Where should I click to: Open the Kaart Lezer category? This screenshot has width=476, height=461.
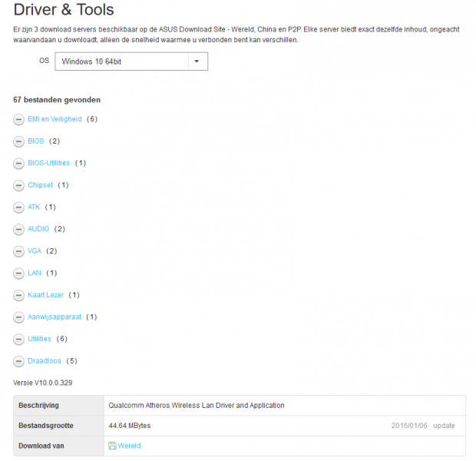[45, 295]
